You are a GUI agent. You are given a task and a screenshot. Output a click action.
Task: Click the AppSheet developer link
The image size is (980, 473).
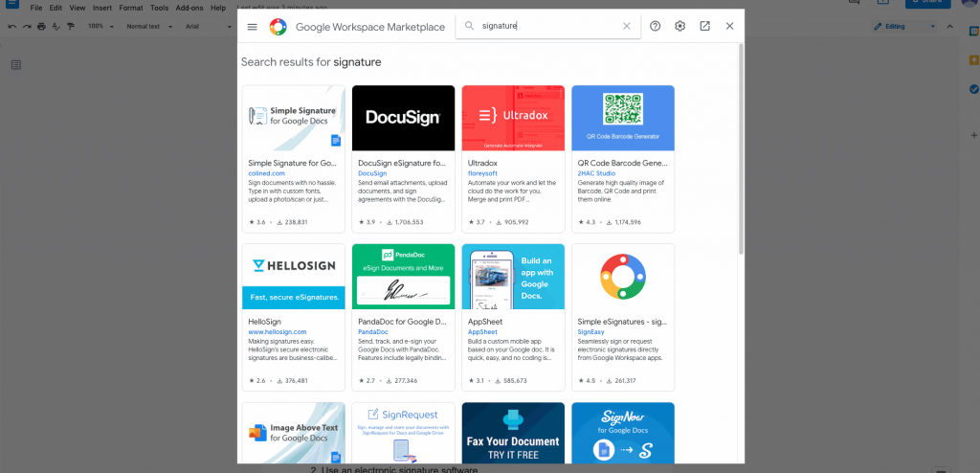click(482, 331)
